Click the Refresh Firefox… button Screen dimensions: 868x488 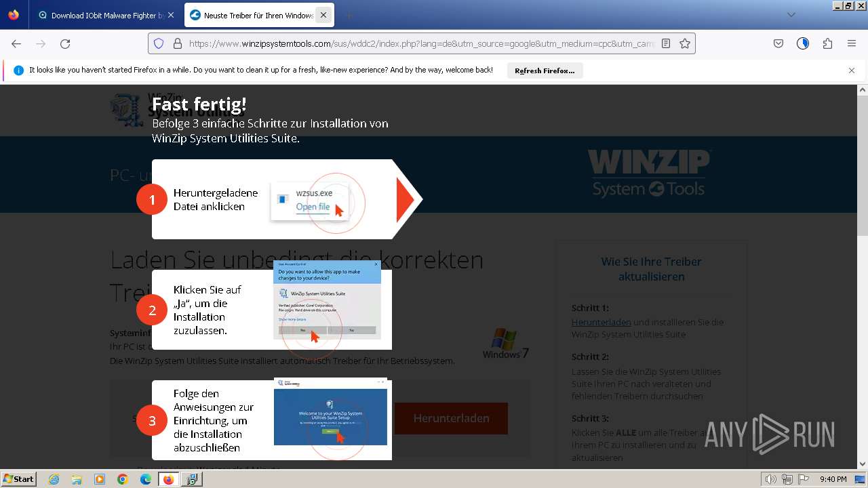545,70
